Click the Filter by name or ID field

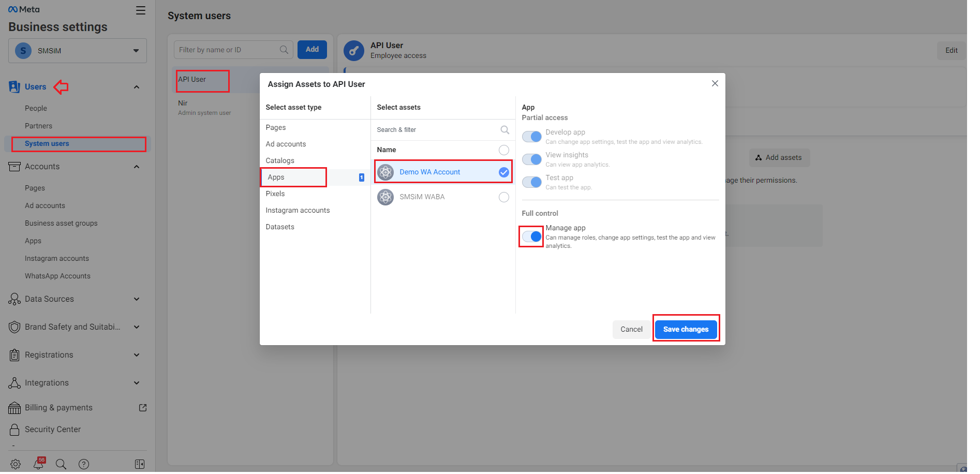(233, 50)
